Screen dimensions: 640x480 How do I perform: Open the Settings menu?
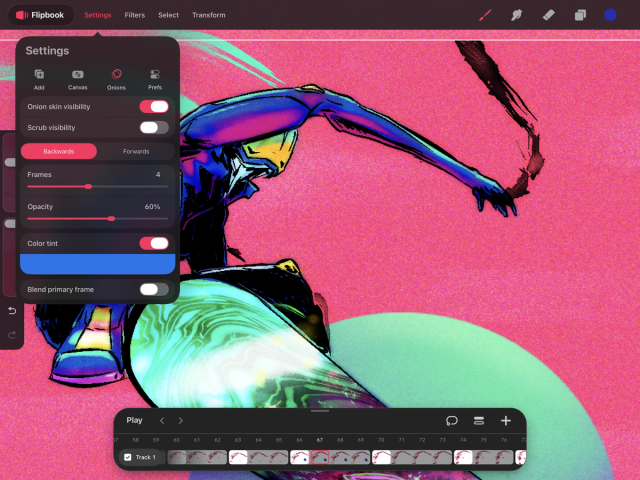tap(98, 15)
